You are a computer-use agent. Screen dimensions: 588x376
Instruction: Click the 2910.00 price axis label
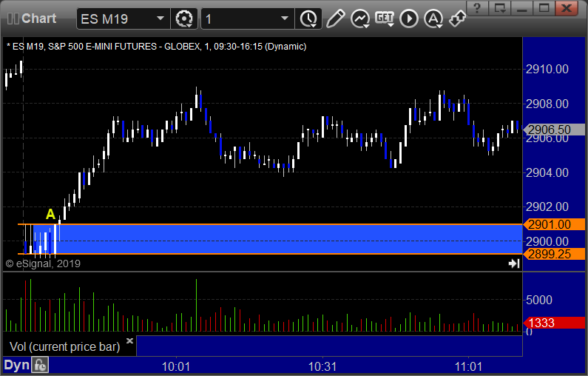(547, 69)
